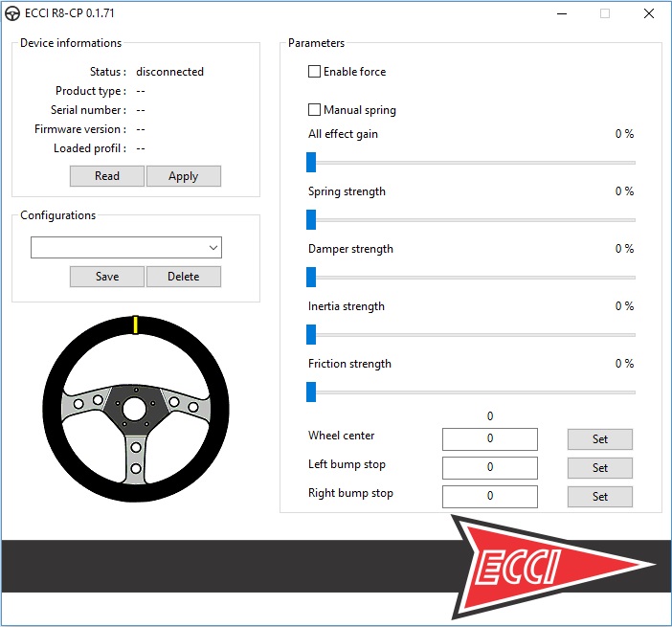672x627 pixels.
Task: Toggle the Manual spring checkbox
Action: [x=314, y=110]
